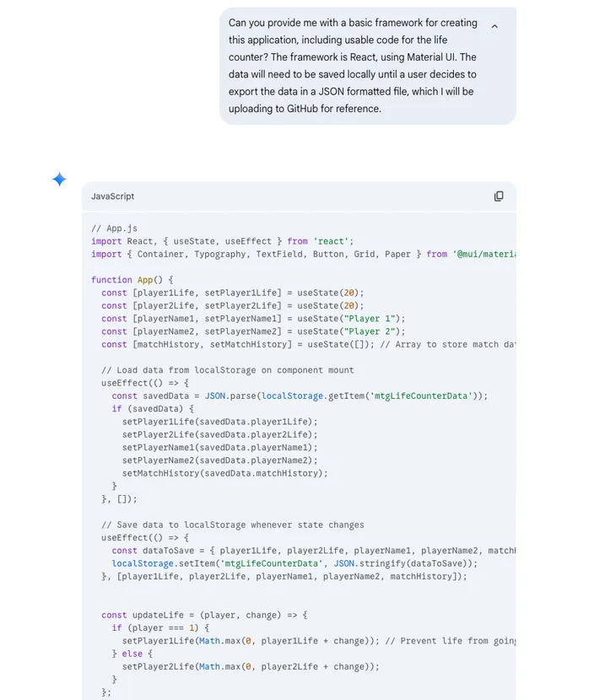Click the '// App.js' comment line
Image resolution: width=616 pixels, height=700 pixels.
[114, 229]
